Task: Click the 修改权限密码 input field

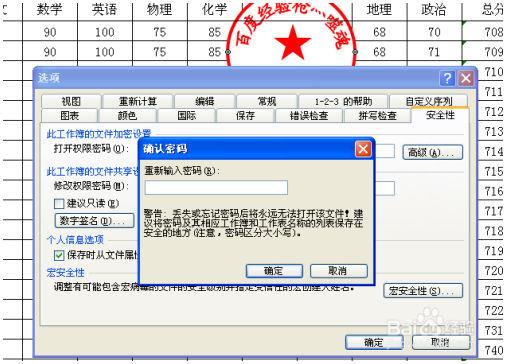Action: click(x=385, y=188)
